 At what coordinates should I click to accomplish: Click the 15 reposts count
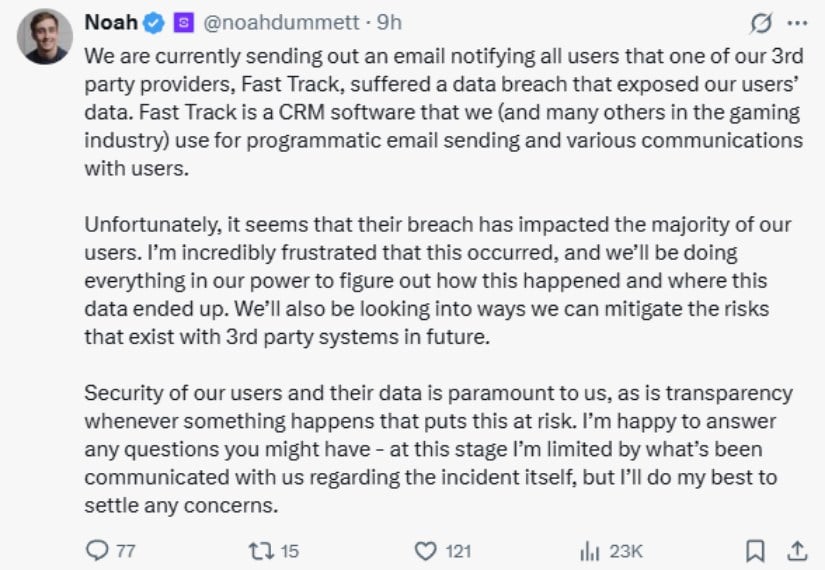click(289, 550)
